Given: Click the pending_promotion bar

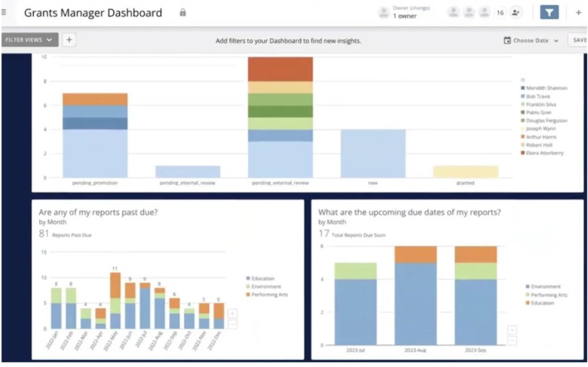Looking at the screenshot, I should pos(95,136).
